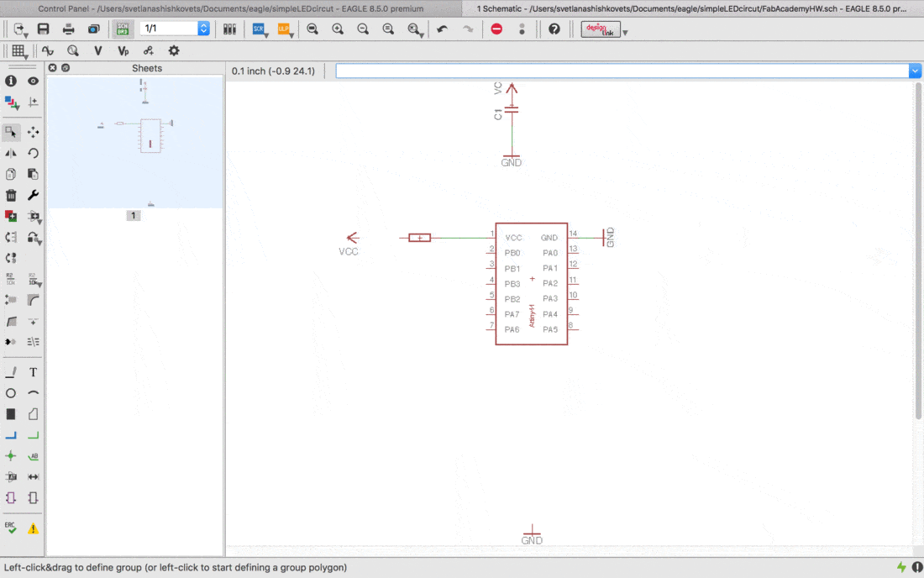This screenshot has width=924, height=578.
Task: Open the library manager icon
Action: 229,29
